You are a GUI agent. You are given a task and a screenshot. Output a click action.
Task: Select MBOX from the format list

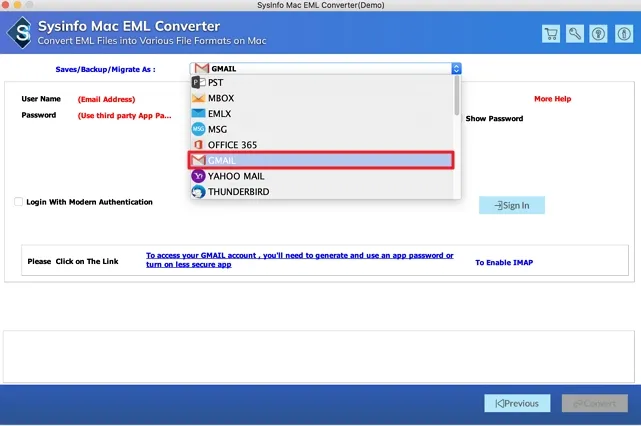322,98
